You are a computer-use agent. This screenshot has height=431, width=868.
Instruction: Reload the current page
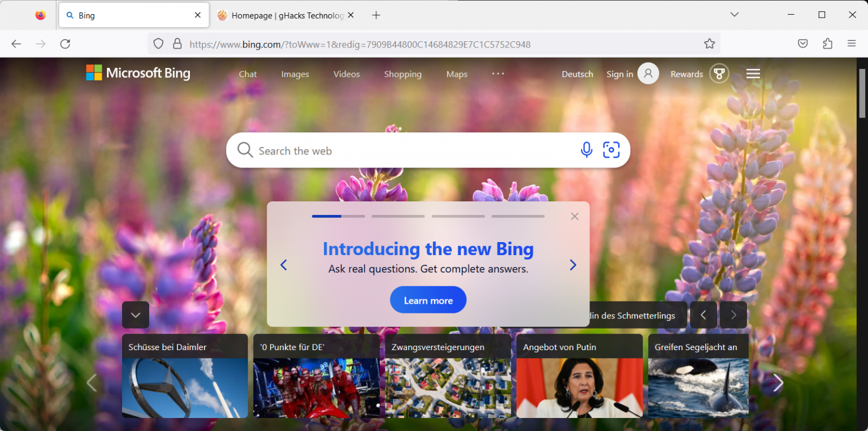click(65, 44)
